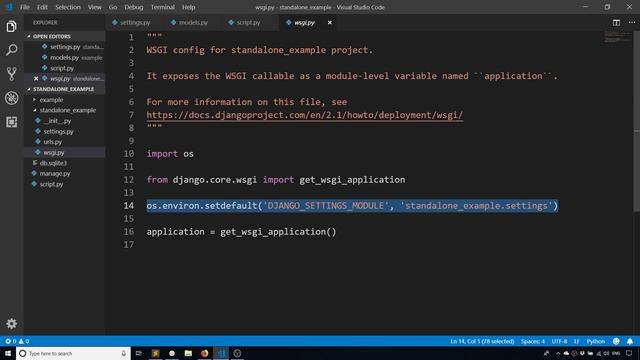The image size is (640, 360).
Task: Change encoding via UTF-8 status
Action: click(x=559, y=341)
